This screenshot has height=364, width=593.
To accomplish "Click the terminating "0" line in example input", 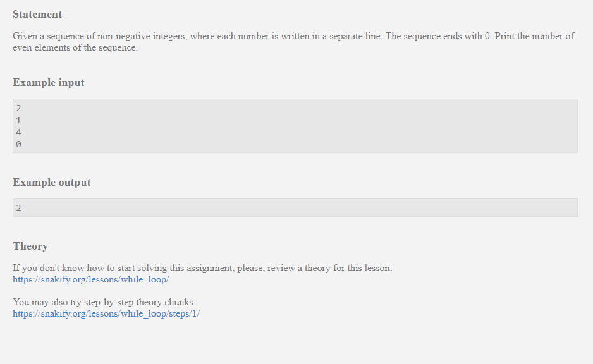I will click(x=19, y=144).
